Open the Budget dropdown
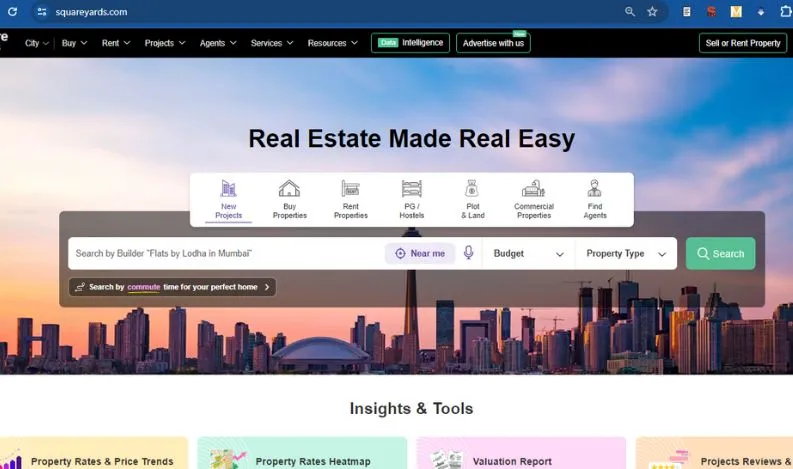 pyautogui.click(x=528, y=253)
